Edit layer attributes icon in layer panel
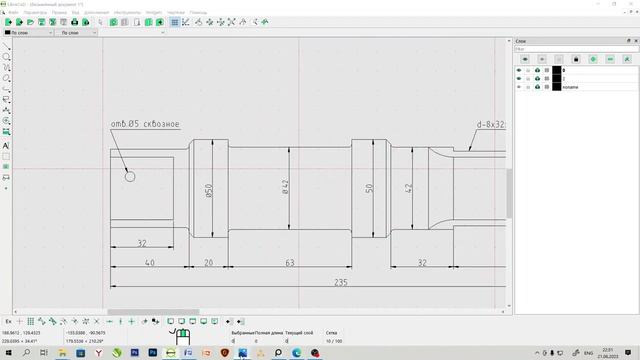 627,60
